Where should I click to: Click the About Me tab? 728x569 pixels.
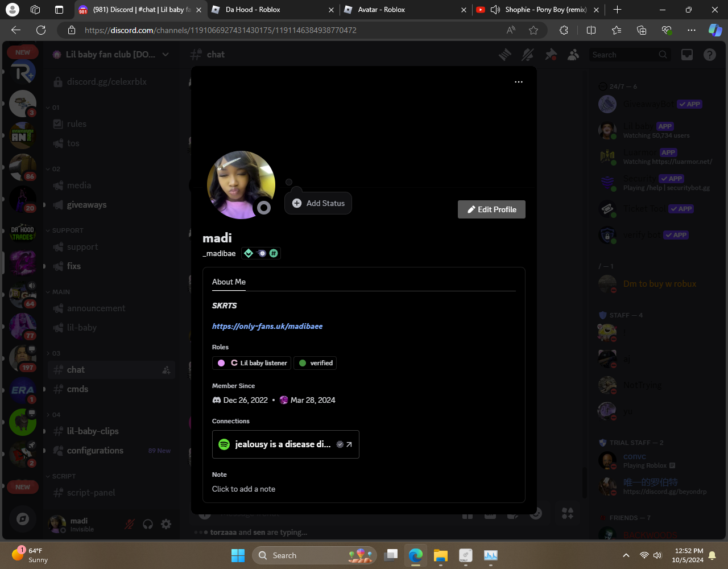[229, 282]
